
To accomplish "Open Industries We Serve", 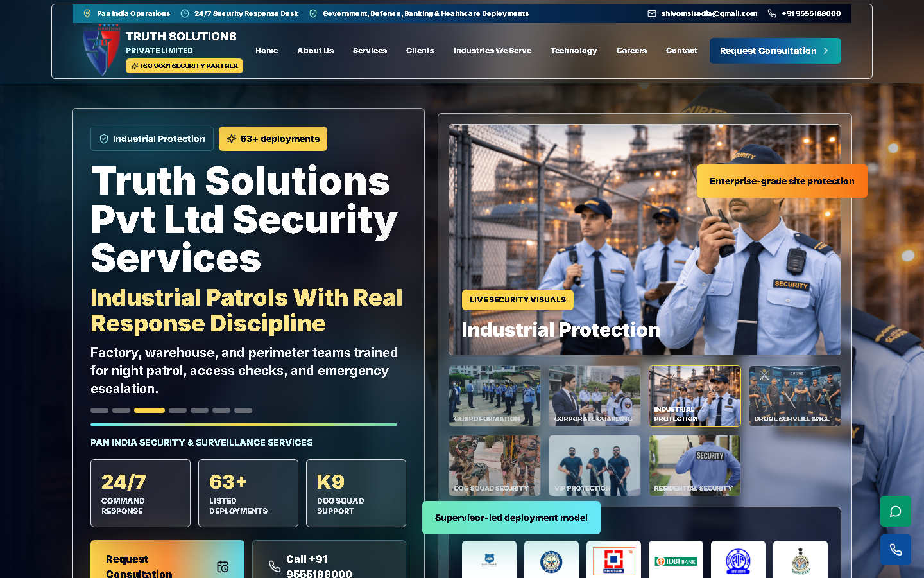I will [492, 51].
